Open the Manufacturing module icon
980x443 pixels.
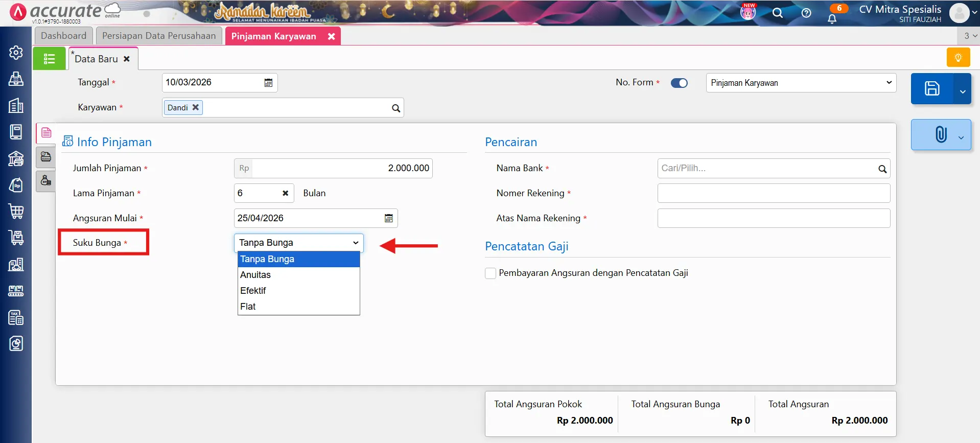coord(16,291)
